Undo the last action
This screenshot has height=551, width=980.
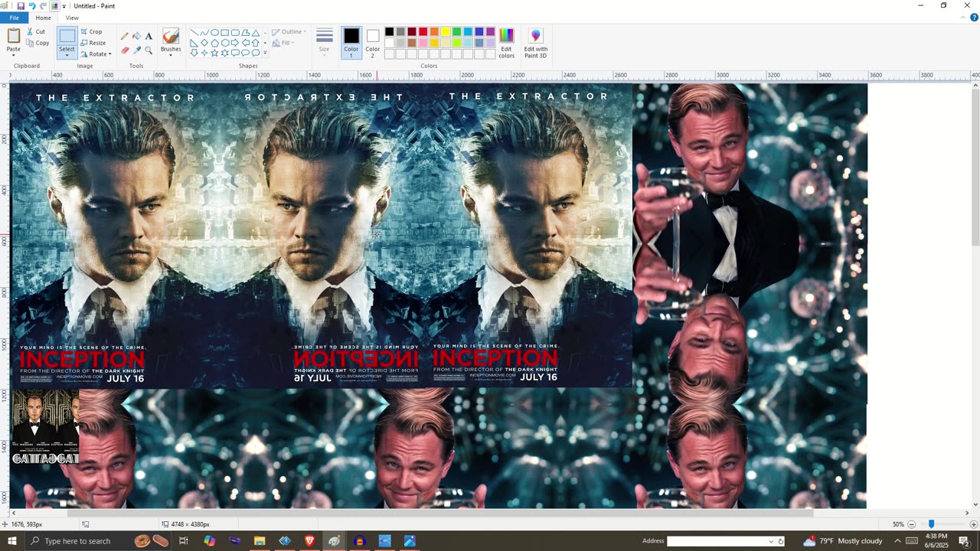32,5
